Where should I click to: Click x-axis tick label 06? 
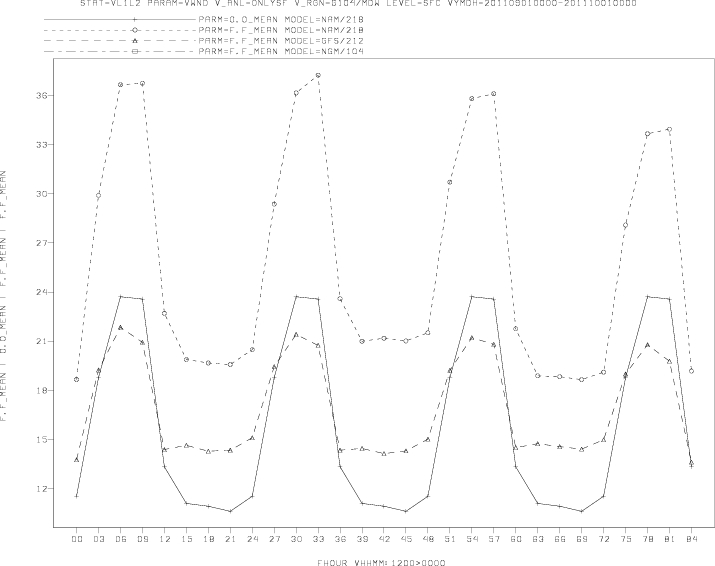click(120, 539)
